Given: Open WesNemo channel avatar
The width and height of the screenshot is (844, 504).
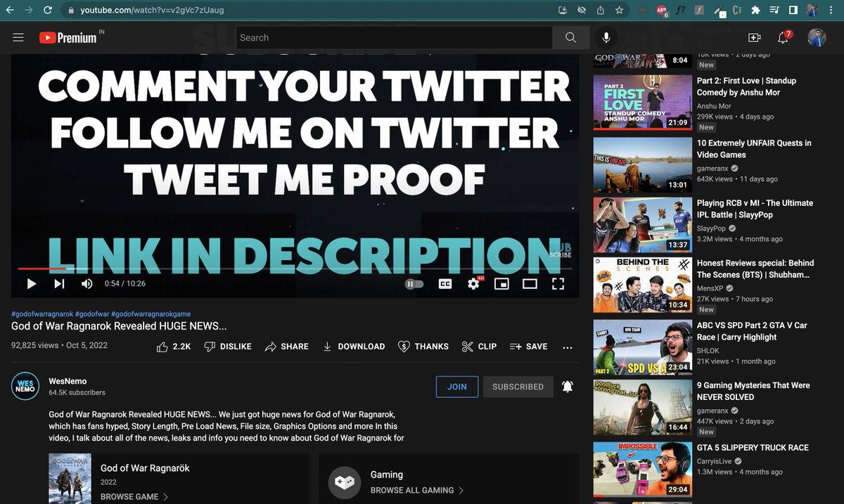Looking at the screenshot, I should point(25,386).
